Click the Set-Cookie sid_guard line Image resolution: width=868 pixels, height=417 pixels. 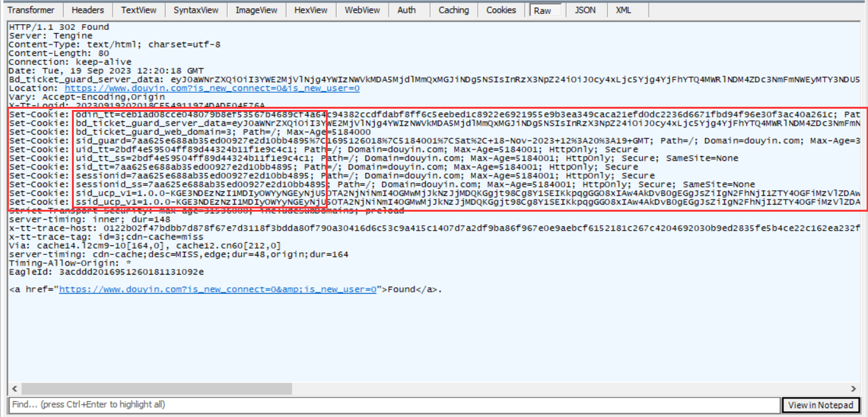point(435,140)
